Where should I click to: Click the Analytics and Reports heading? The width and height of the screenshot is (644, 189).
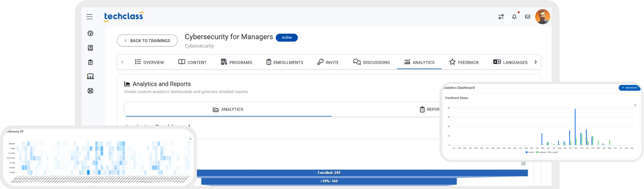162,84
